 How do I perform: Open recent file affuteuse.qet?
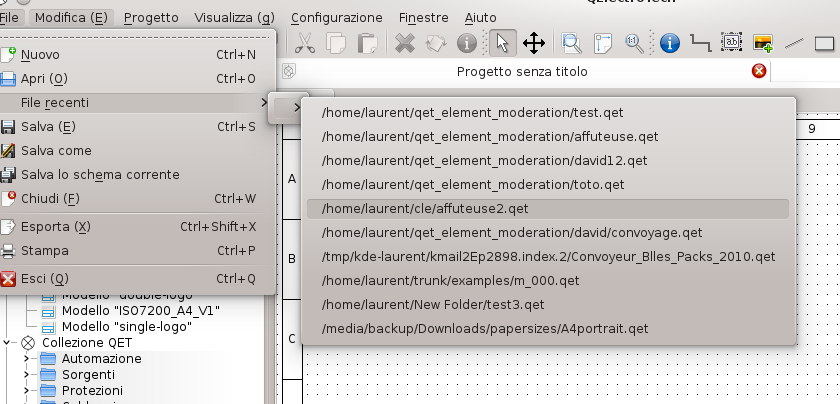[x=548, y=137]
